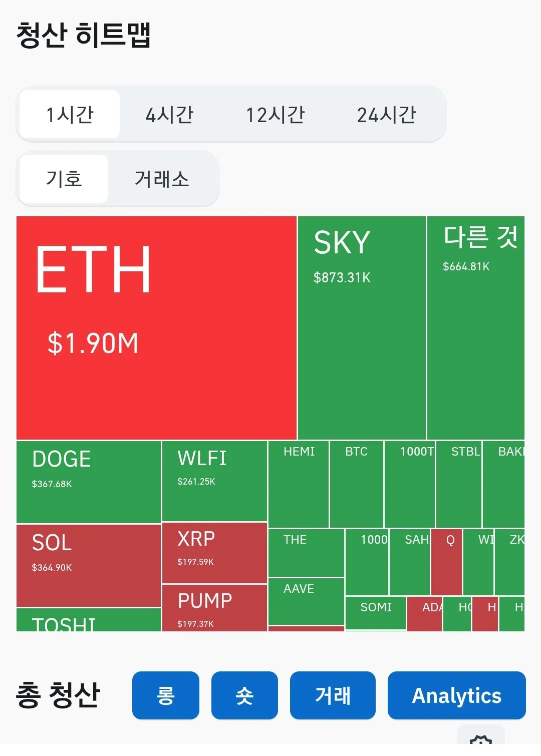Open the Analytics button
This screenshot has width=541, height=756.
pos(456,695)
